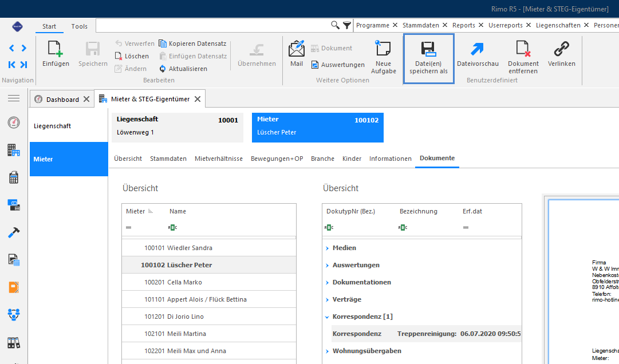Open the building properties sidebar icon
Screen dimensions: 619x364
point(14,151)
